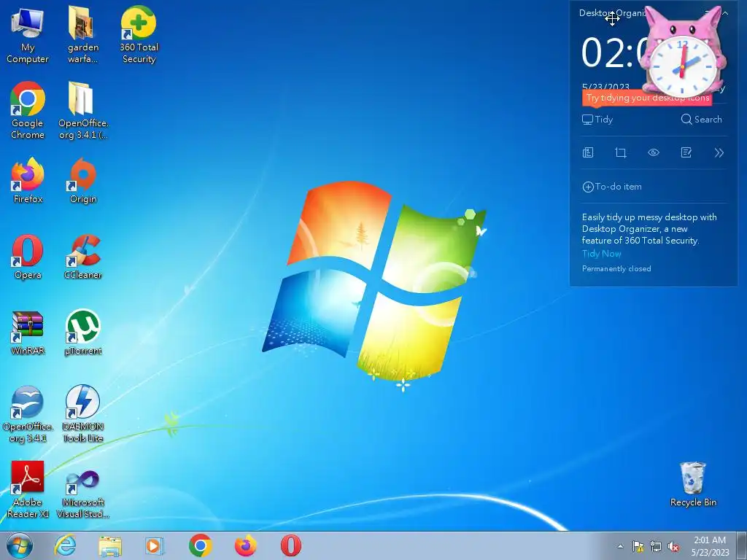Select µTorrent desktop shortcut
The image size is (747, 560).
83,332
